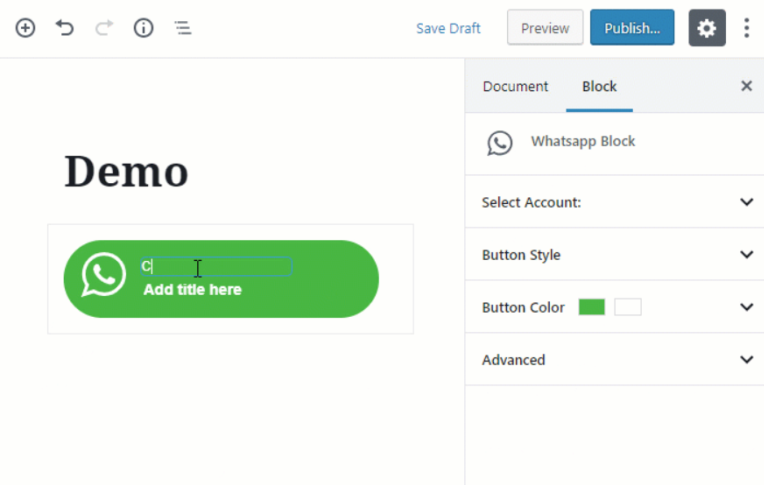
Task: Expand the Button Color panel
Action: 746,307
